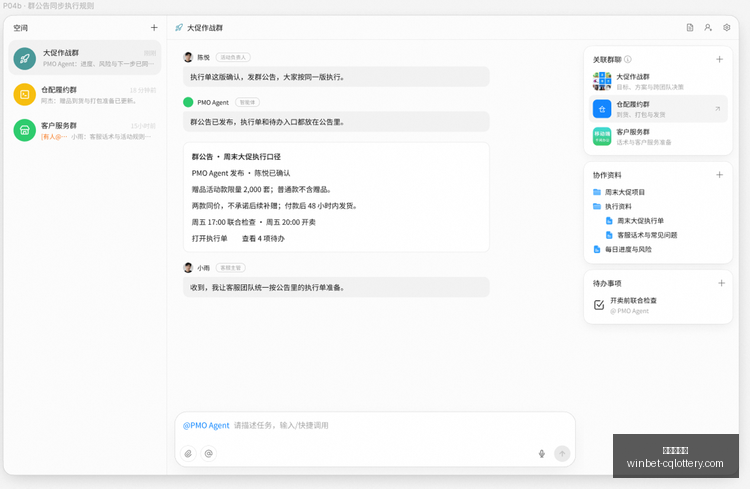Click the 智能体 tag beside PMO Agent
This screenshot has width=750, height=489.
(x=247, y=102)
